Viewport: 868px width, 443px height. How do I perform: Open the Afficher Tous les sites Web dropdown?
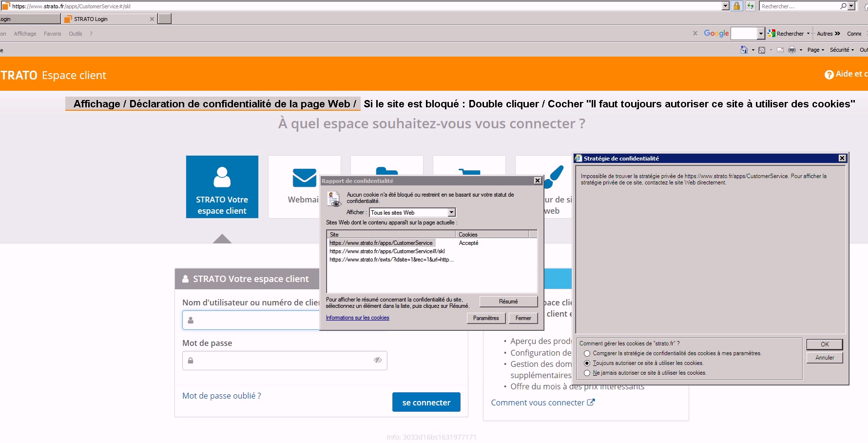451,212
